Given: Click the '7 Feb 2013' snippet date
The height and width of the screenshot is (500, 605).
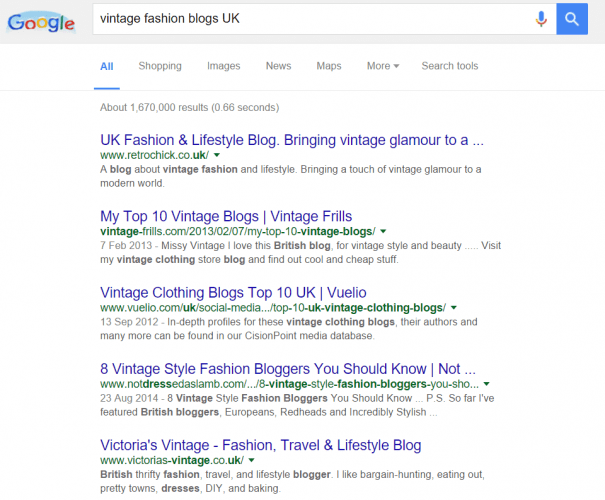Looking at the screenshot, I should pyautogui.click(x=126, y=246).
